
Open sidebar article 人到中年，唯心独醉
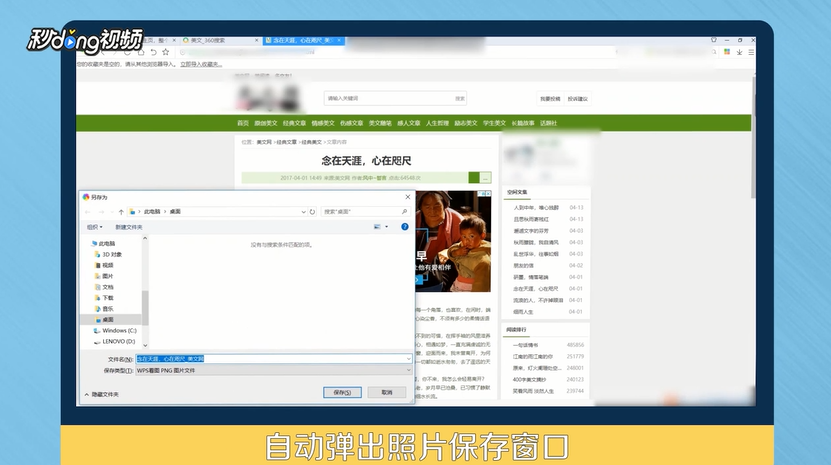coord(536,208)
